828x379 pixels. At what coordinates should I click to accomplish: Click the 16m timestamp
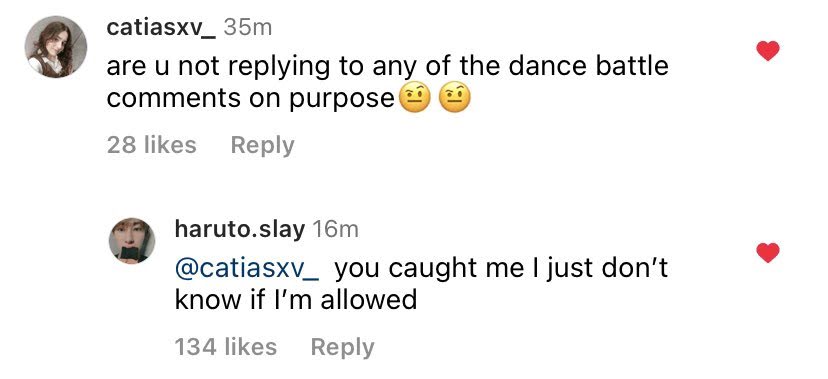[335, 229]
